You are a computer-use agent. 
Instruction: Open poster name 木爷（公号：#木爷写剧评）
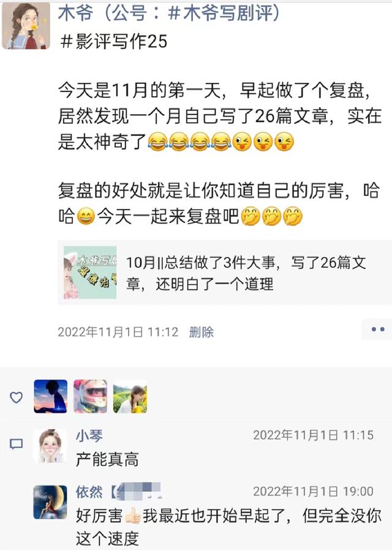(170, 13)
